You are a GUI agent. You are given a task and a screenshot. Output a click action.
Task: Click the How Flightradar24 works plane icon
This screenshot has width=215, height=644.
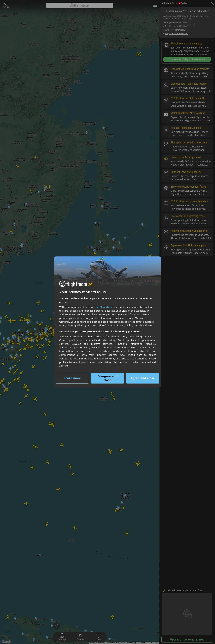[x=166, y=85]
